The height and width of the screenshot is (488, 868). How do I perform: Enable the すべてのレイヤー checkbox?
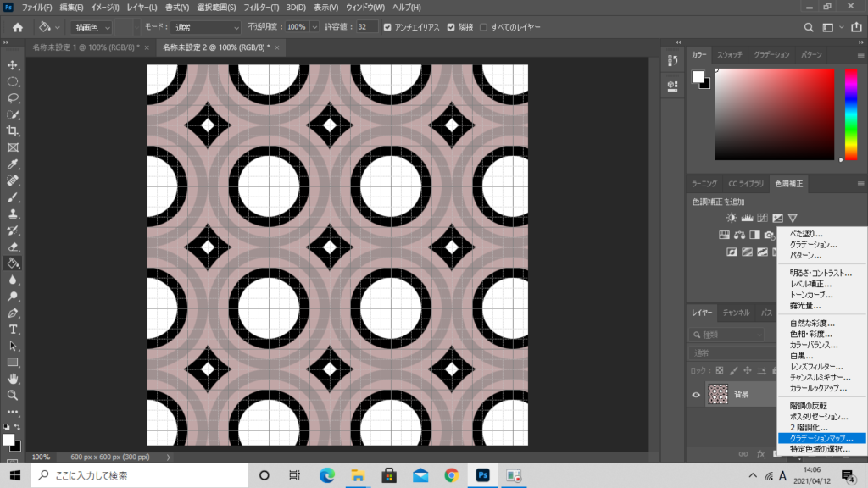(483, 27)
